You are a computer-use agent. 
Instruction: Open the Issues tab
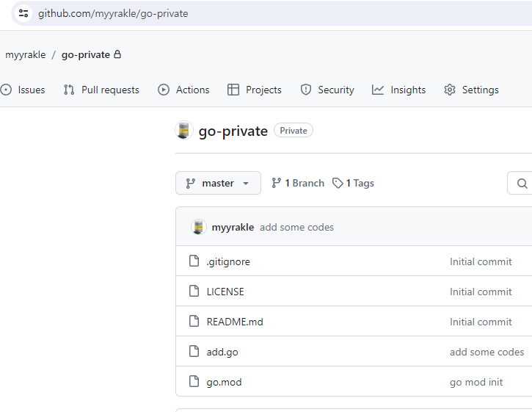pyautogui.click(x=23, y=90)
